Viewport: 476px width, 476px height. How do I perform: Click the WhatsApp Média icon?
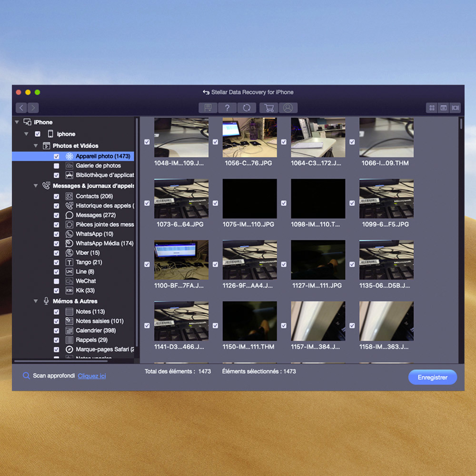(x=69, y=243)
